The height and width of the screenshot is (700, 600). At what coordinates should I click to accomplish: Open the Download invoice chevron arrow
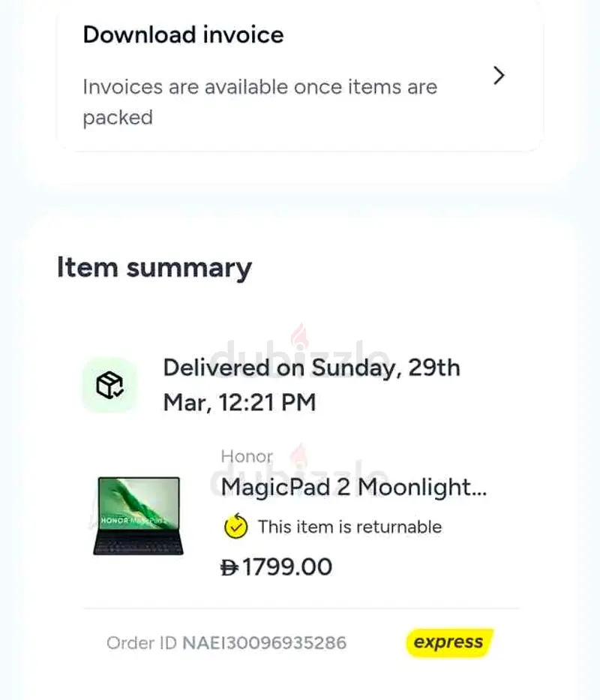click(499, 76)
